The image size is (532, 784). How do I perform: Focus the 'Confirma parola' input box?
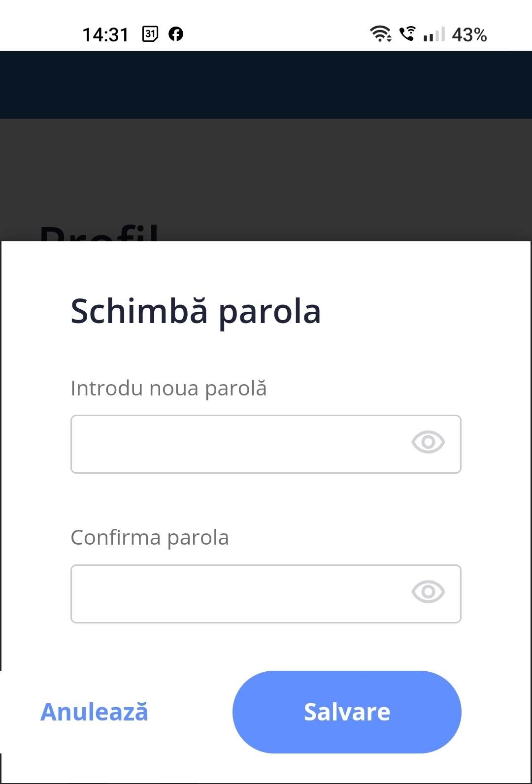tap(266, 594)
